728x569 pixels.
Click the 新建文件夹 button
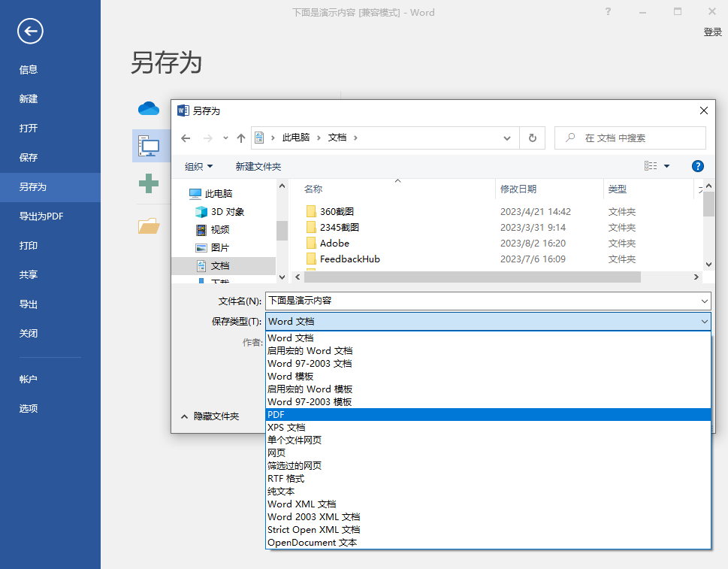pos(258,165)
